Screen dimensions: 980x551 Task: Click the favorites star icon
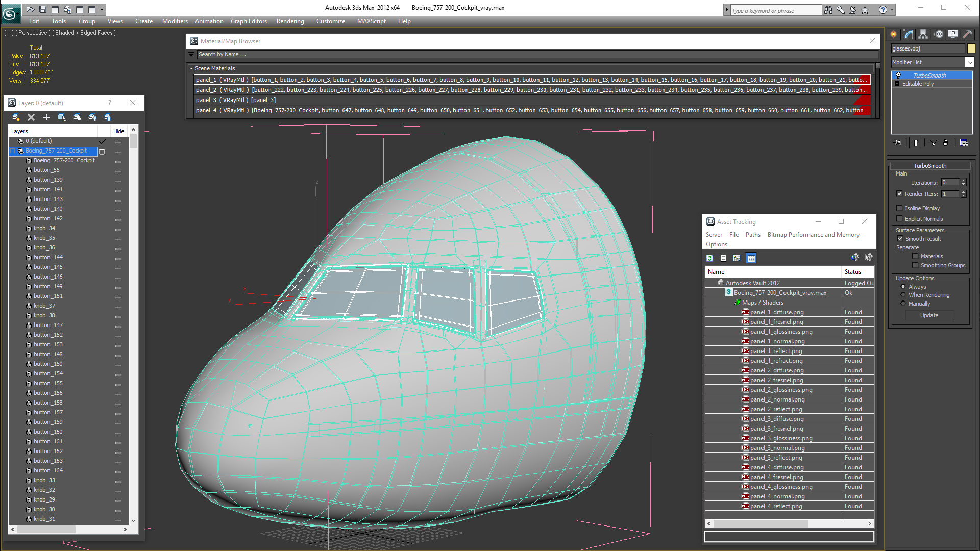(x=865, y=10)
